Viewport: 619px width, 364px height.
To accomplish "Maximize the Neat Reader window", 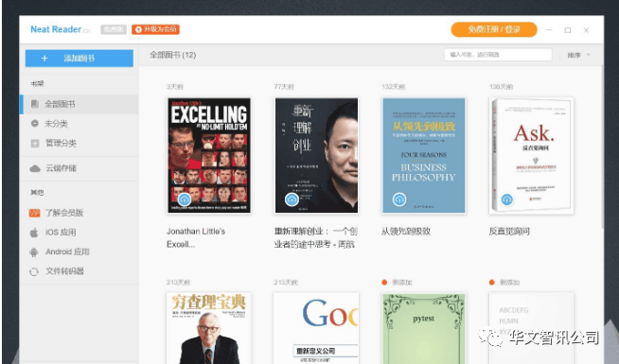I will [x=568, y=30].
